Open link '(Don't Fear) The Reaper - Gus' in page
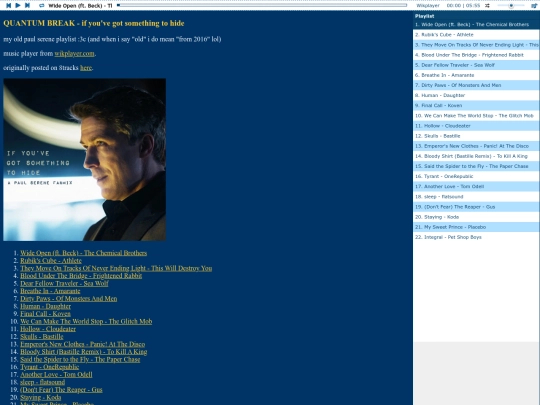The height and width of the screenshot is (405, 540). coord(61,389)
